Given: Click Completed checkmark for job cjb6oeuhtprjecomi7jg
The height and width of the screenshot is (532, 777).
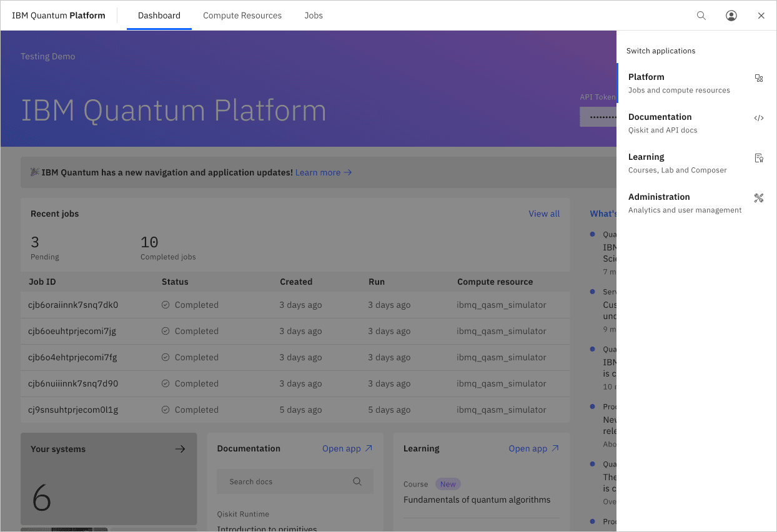Looking at the screenshot, I should click(166, 331).
